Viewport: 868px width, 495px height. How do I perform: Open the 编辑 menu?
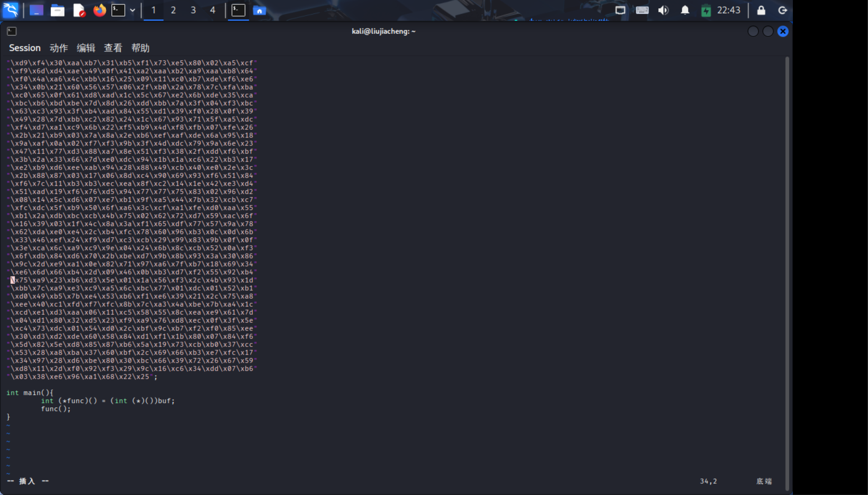86,48
